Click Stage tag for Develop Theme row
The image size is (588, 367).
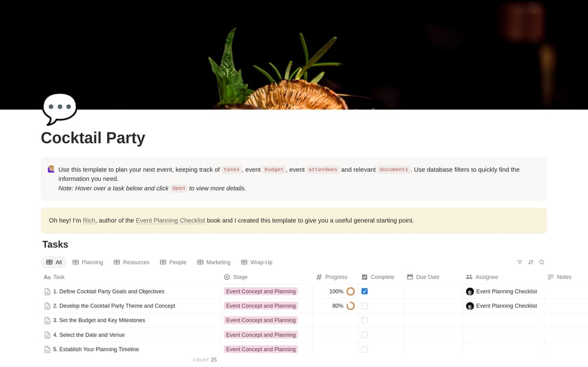click(x=261, y=306)
